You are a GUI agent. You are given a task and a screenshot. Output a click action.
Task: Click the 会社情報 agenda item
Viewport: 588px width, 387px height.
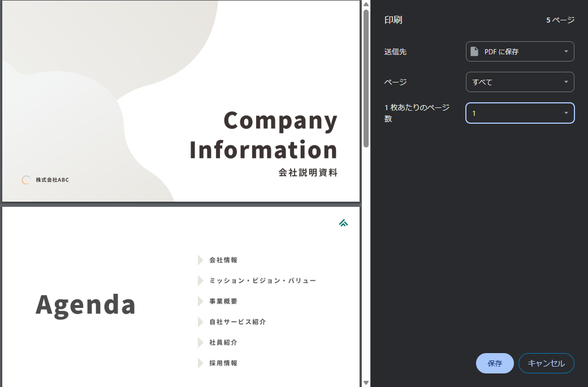[x=223, y=260]
